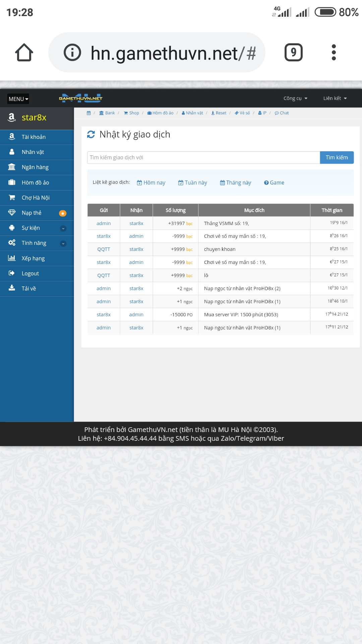The height and width of the screenshot is (644, 362).
Task: Open the Reset breadcrumb link
Action: (x=219, y=113)
